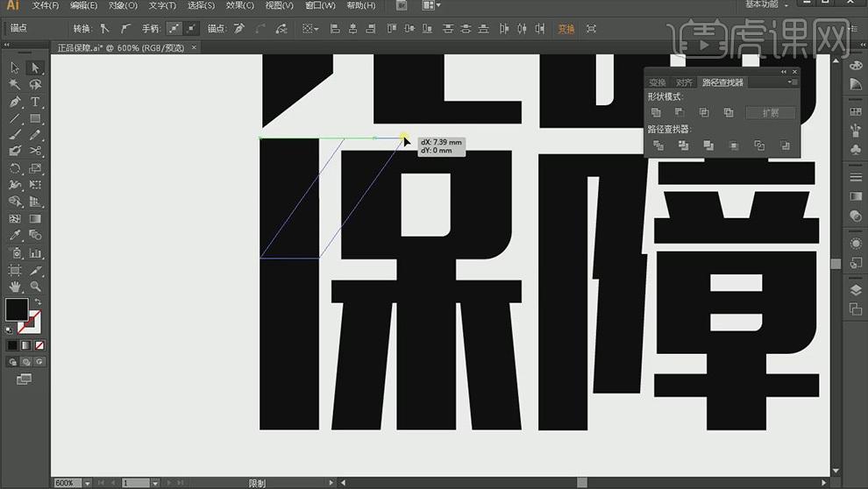Image resolution: width=868 pixels, height=489 pixels.
Task: Select the Pen tool
Action: pos(15,102)
